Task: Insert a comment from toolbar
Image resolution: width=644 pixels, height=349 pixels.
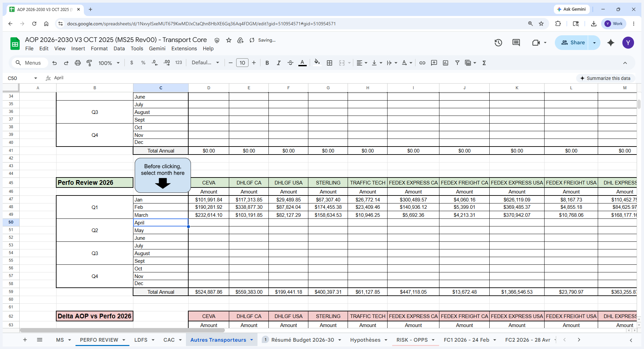Action: point(434,63)
